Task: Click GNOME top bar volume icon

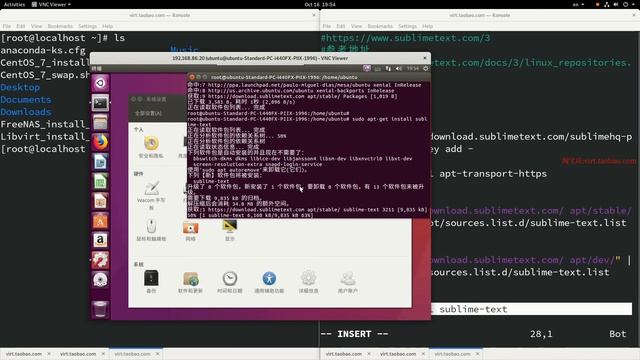Action: [x=616, y=4]
